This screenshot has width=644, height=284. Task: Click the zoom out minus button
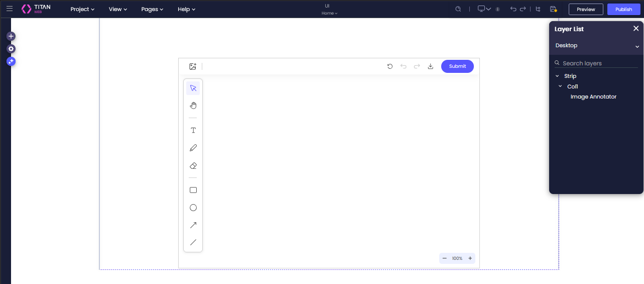pos(444,258)
